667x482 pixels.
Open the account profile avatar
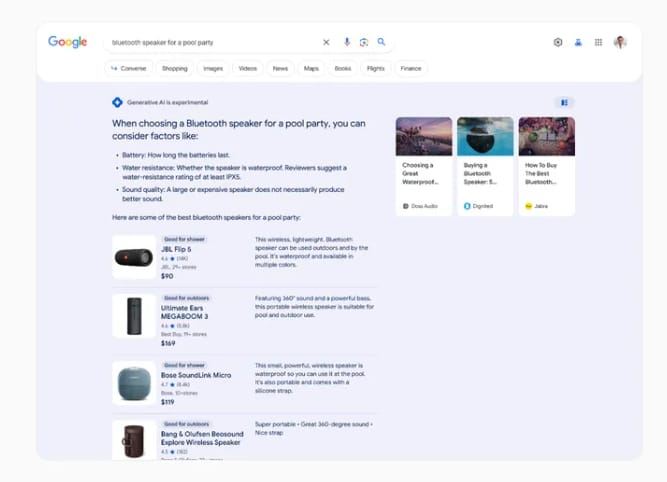[x=620, y=42]
